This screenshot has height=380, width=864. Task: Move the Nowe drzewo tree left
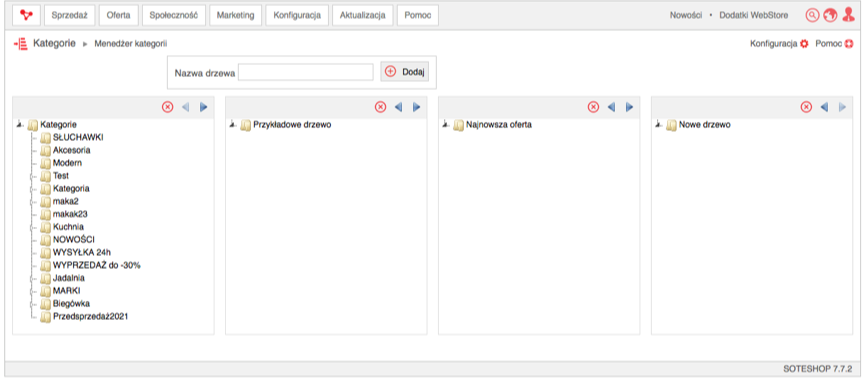(x=824, y=107)
